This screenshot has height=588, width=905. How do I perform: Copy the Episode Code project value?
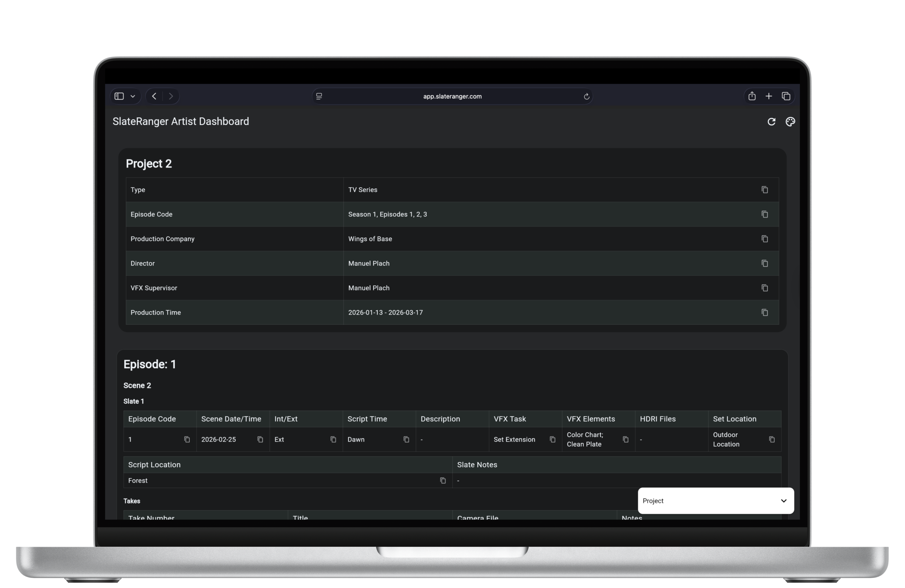coord(764,214)
